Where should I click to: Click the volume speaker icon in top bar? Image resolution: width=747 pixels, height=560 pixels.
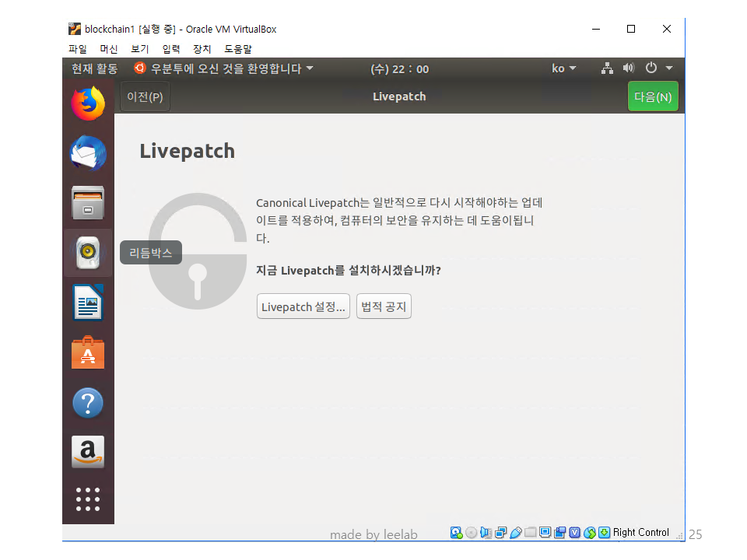click(x=629, y=68)
